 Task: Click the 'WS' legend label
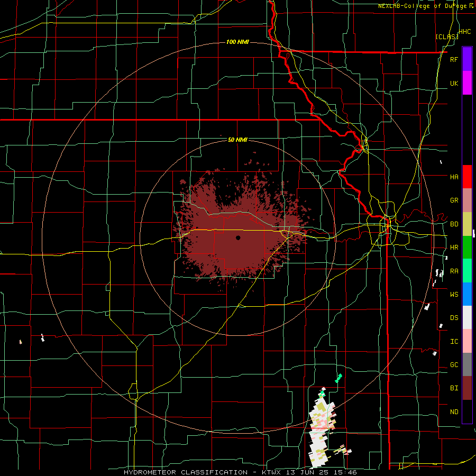click(454, 295)
